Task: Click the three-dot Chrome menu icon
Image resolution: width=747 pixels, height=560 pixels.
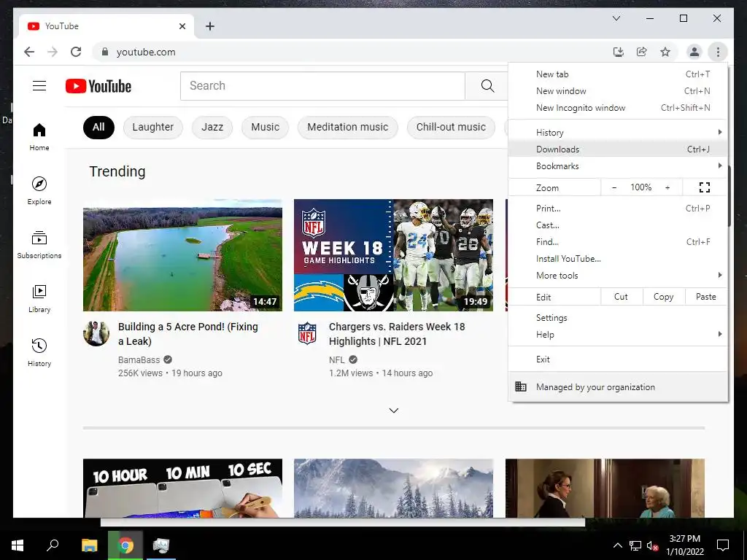Action: click(718, 52)
